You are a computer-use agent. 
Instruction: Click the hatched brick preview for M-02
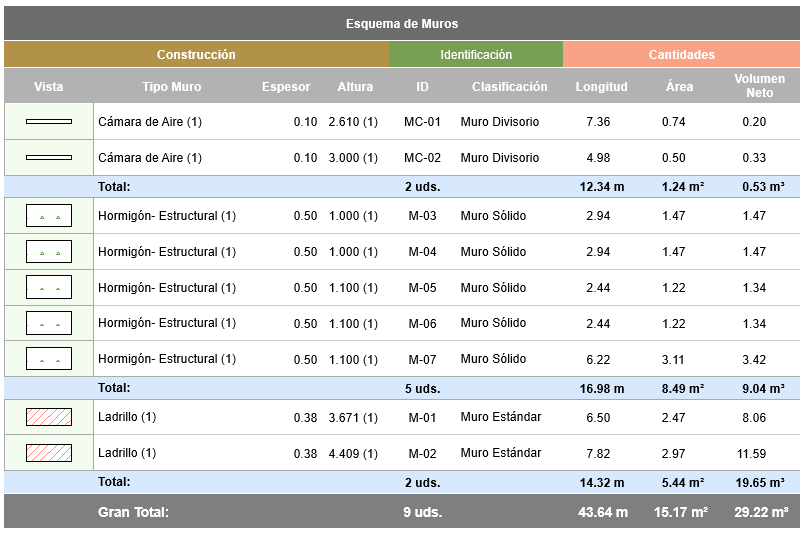(49, 453)
